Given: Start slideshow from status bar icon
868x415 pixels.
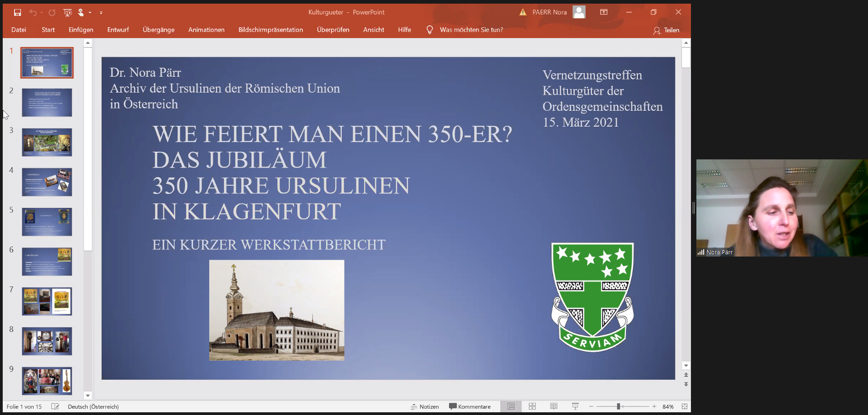Looking at the screenshot, I should 575,406.
